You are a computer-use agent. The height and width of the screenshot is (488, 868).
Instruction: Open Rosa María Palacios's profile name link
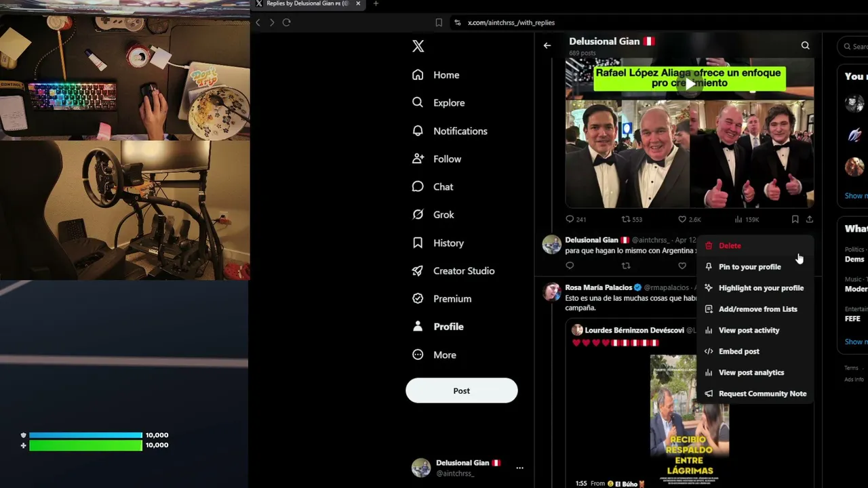[598, 287]
